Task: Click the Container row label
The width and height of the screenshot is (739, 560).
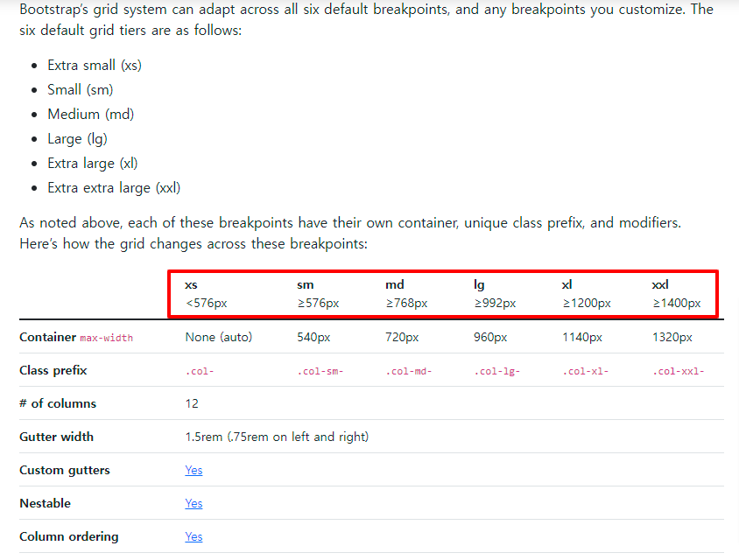Action: point(47,337)
